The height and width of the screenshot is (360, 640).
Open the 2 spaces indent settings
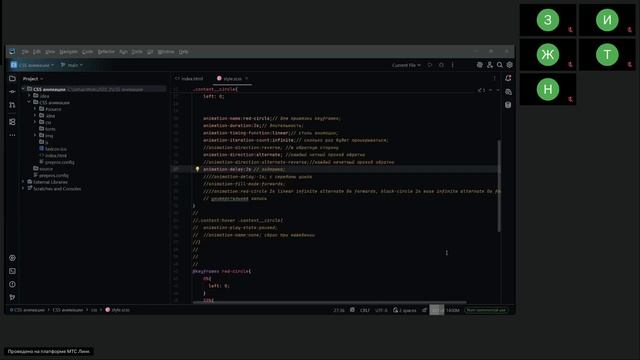tap(404, 310)
